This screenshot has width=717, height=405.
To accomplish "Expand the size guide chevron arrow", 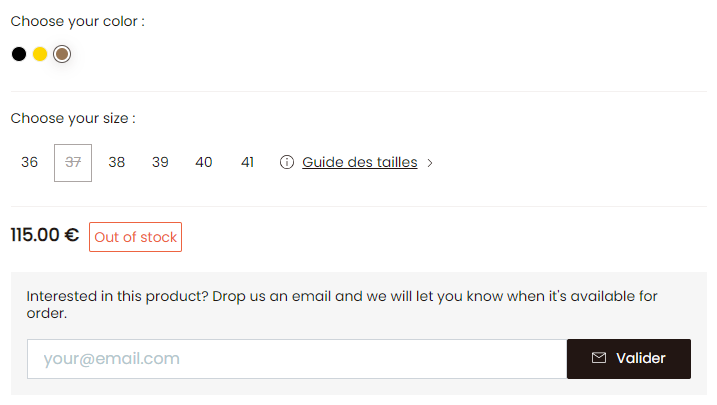I will [x=430, y=163].
